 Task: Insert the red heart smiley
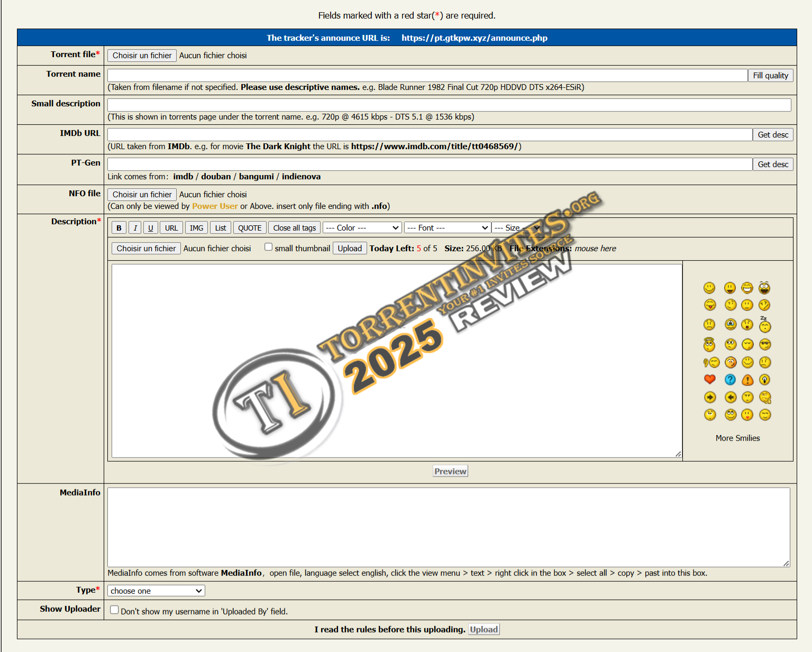coord(710,379)
